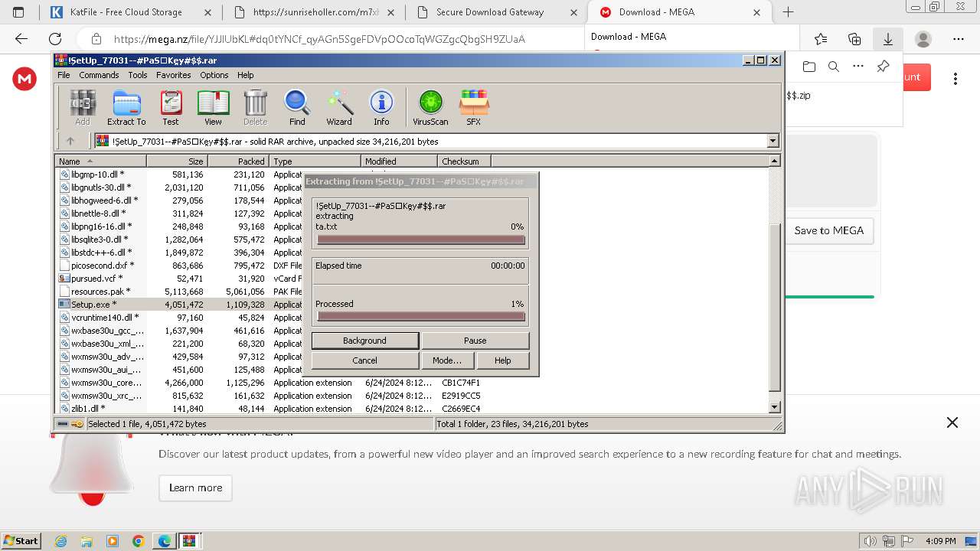Click the browser address bar URL

pos(319,39)
